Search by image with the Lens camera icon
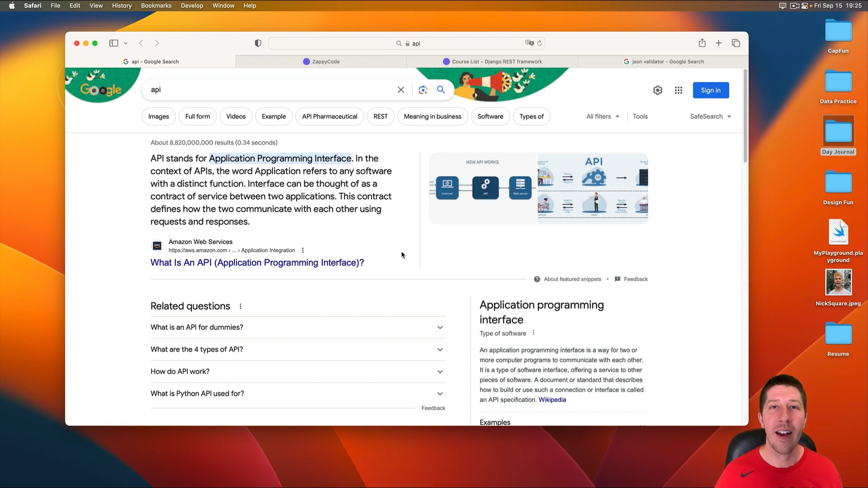Viewport: 868px width, 488px height. click(423, 90)
